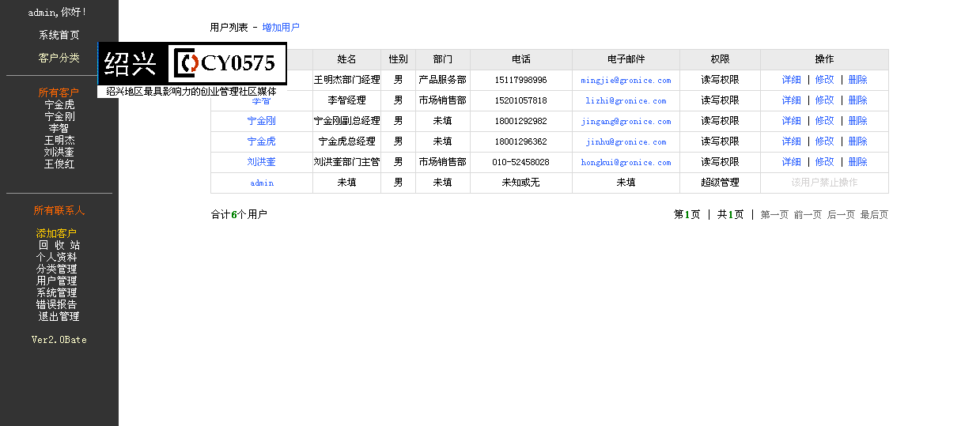Go to 后一页 in pagination

click(842, 214)
